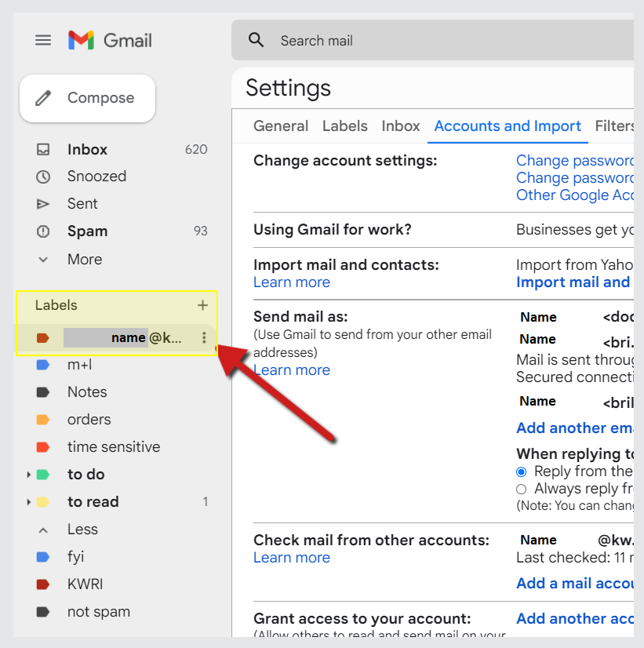Screen dimensions: 644x648
Task: Open the fyi label
Action: click(x=76, y=557)
